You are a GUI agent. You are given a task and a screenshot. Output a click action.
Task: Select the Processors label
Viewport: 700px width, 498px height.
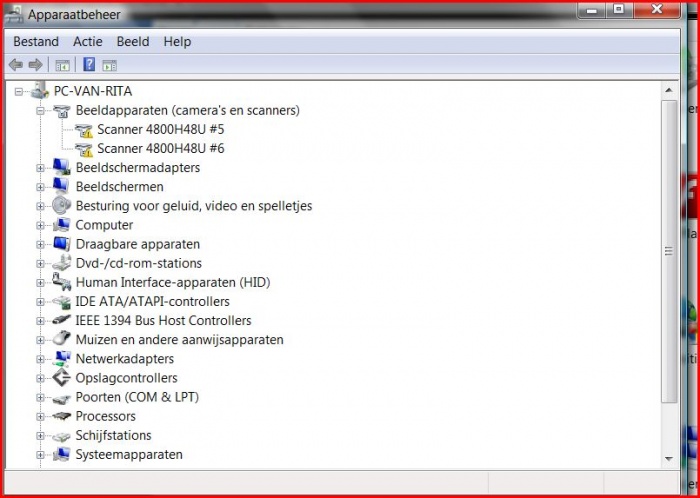tap(106, 416)
